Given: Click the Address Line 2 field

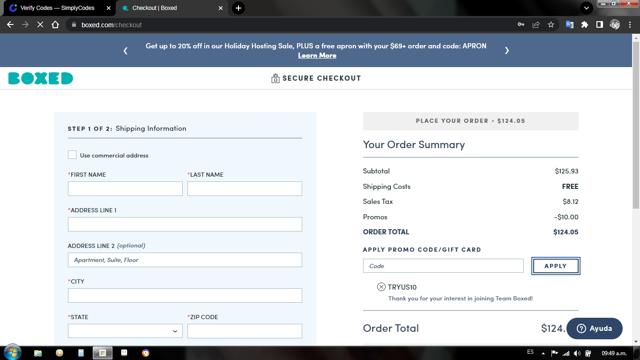Looking at the screenshot, I should tap(185, 260).
